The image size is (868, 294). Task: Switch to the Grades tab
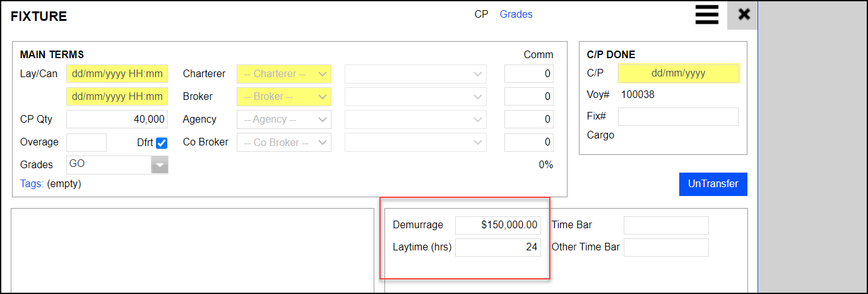516,14
